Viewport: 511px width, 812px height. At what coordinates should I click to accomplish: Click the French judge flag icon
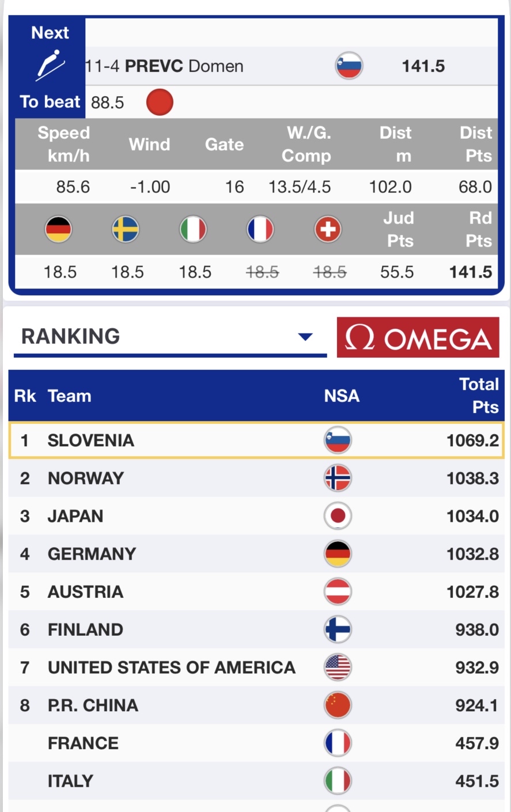pyautogui.click(x=260, y=229)
